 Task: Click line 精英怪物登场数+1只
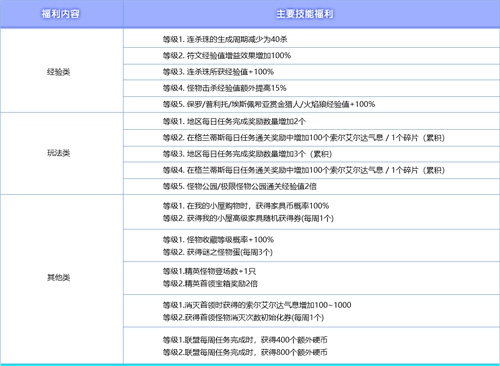click(209, 271)
